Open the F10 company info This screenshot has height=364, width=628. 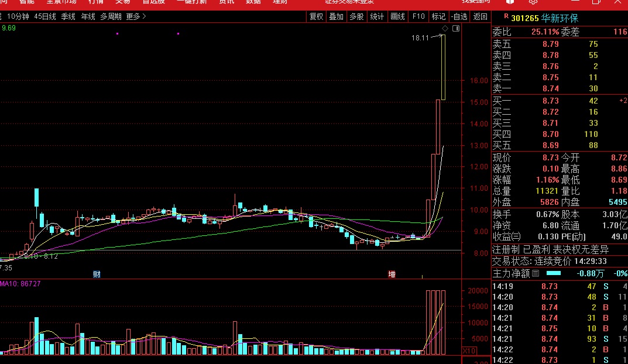coord(418,16)
